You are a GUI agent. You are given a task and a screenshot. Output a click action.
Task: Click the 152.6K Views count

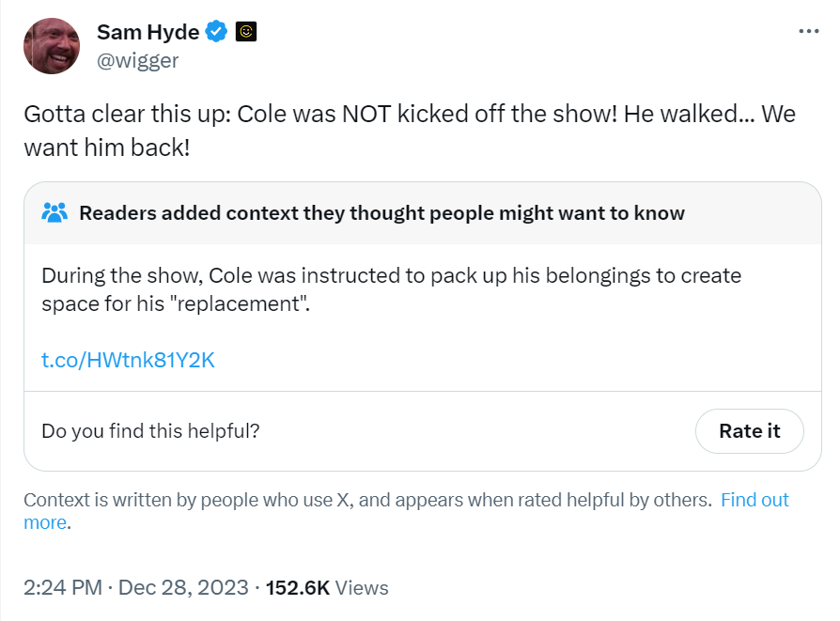[327, 588]
